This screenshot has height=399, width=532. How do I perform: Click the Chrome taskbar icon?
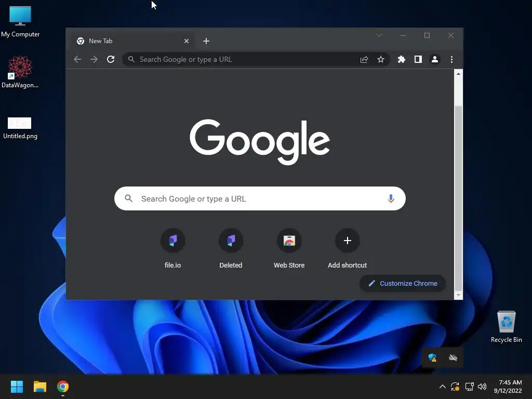(63, 387)
